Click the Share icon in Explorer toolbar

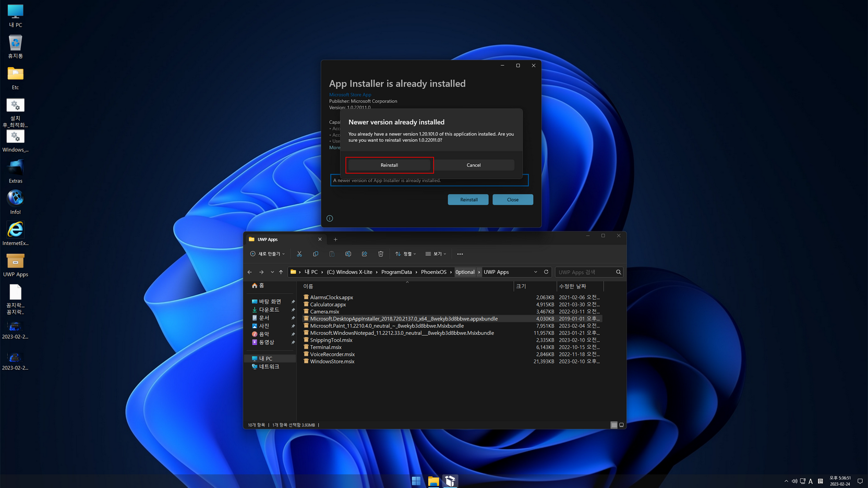click(364, 254)
